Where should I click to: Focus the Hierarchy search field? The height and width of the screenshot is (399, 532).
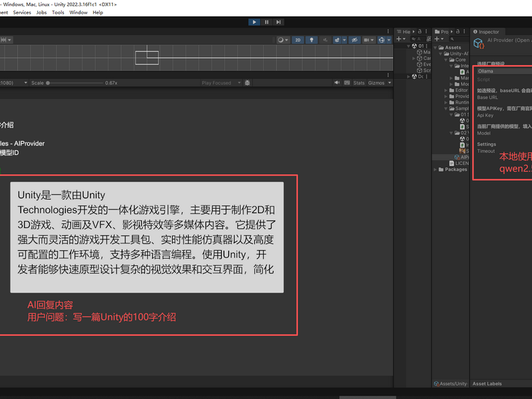tap(418, 39)
